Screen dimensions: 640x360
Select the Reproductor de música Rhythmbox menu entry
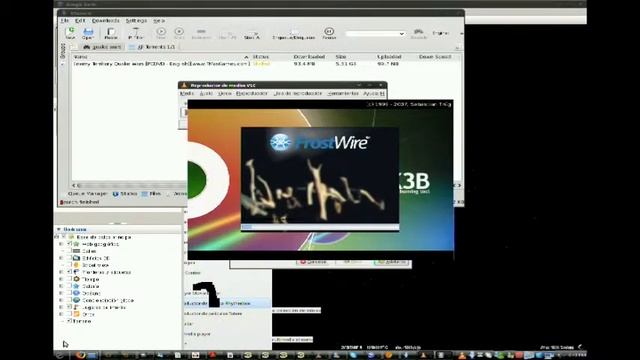[227, 303]
